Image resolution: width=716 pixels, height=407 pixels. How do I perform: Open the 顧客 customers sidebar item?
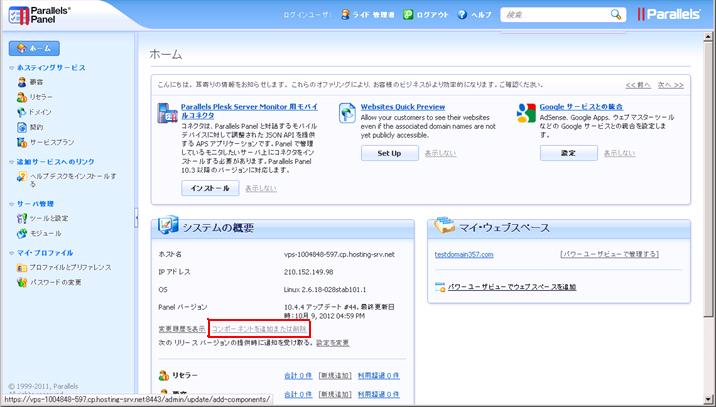coord(37,82)
